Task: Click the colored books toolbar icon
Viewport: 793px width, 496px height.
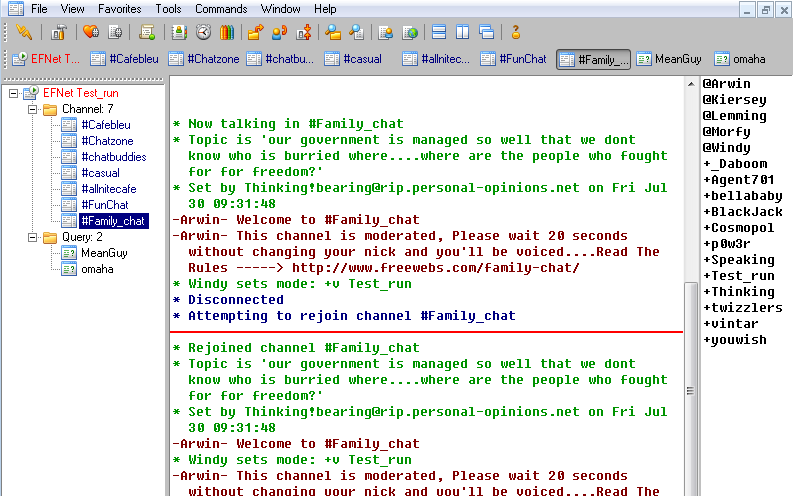Action: coord(225,32)
